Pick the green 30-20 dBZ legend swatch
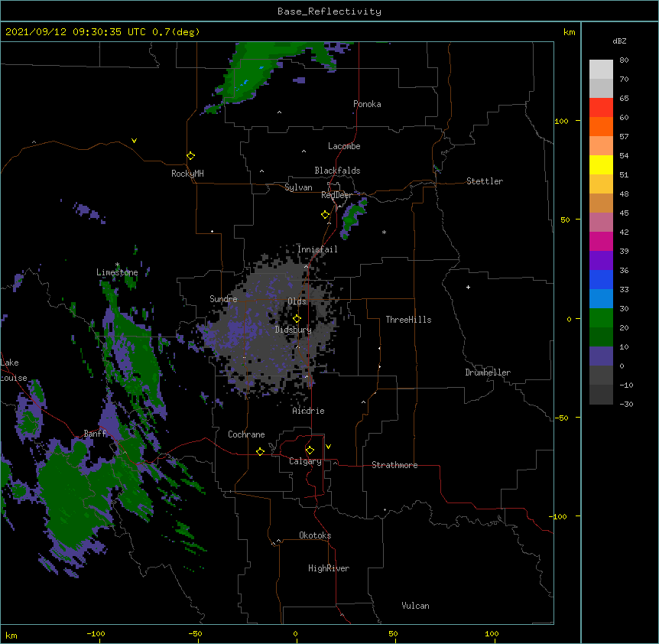This screenshot has width=659, height=644. pos(601,318)
